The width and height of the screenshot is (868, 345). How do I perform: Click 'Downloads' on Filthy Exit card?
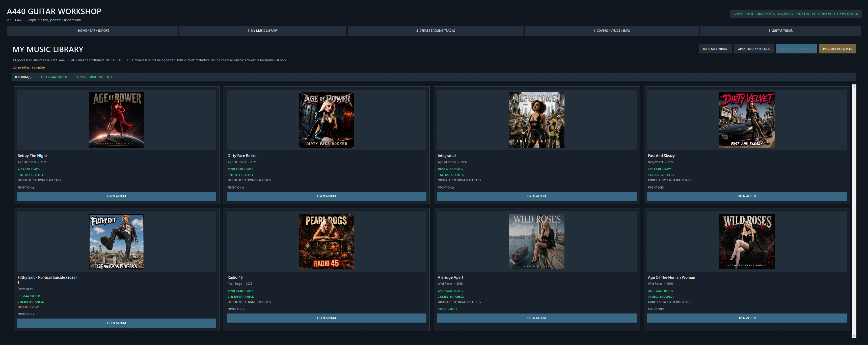pos(25,289)
